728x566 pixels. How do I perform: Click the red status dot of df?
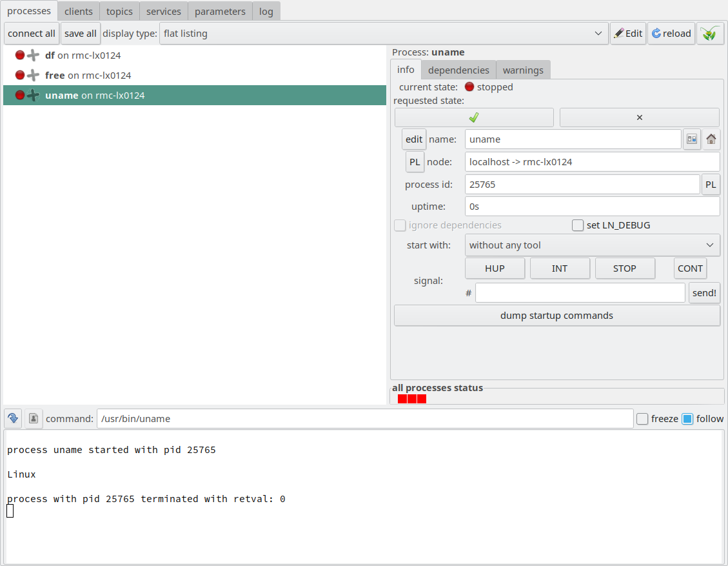[20, 56]
